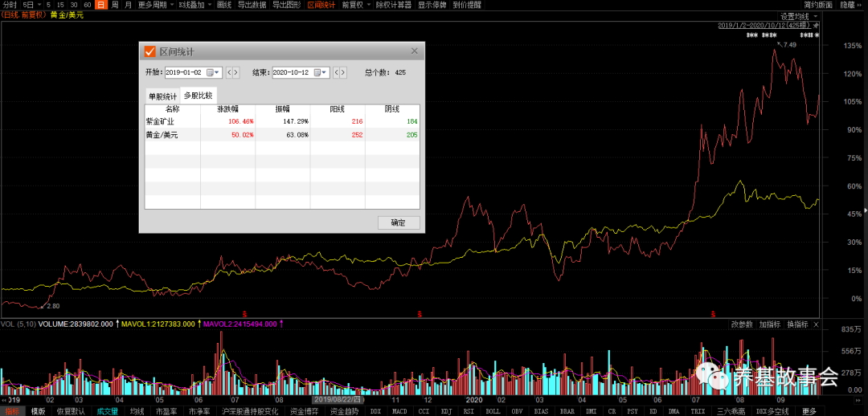This screenshot has width=868, height=416.
Task: Step end date back one day
Action: 336,72
